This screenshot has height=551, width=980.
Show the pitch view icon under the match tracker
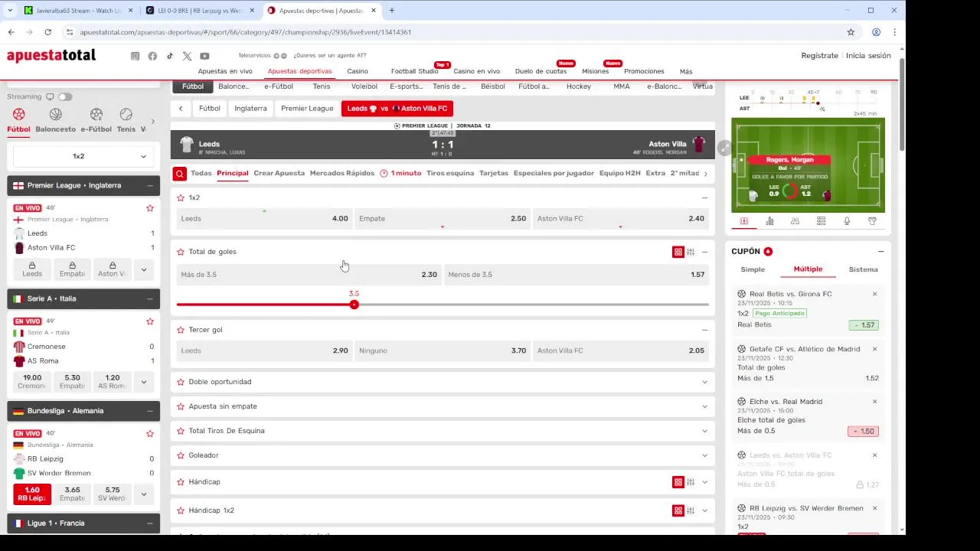click(x=743, y=221)
